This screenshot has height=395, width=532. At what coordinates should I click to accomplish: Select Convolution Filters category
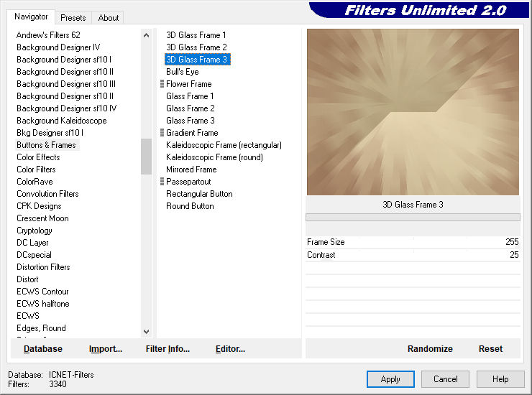point(47,194)
